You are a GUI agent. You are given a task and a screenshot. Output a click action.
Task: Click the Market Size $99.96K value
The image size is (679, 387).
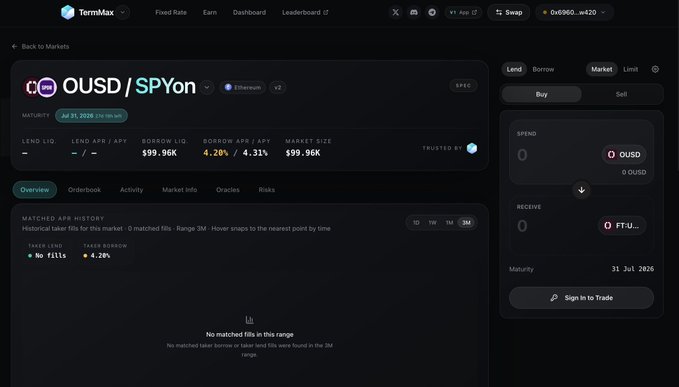(303, 153)
